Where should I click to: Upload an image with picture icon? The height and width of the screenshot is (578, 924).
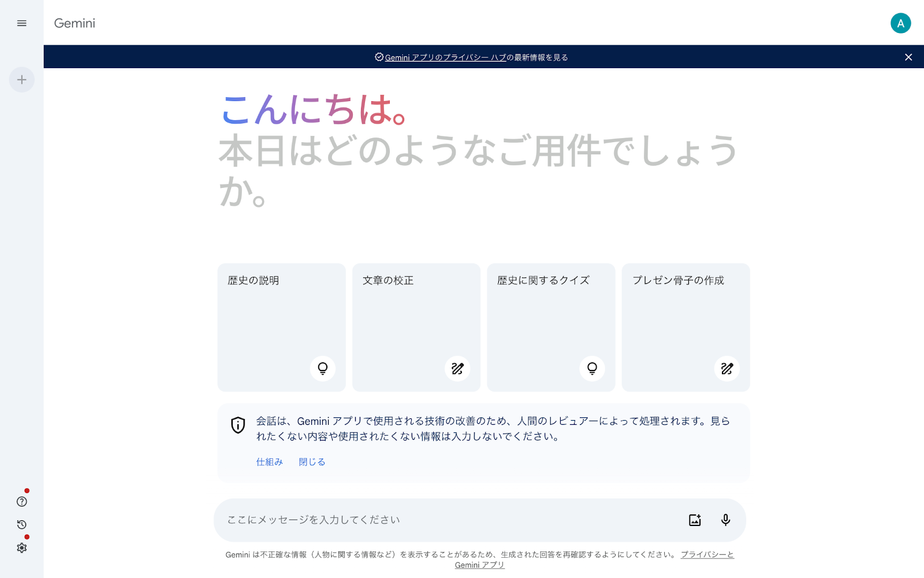click(695, 520)
